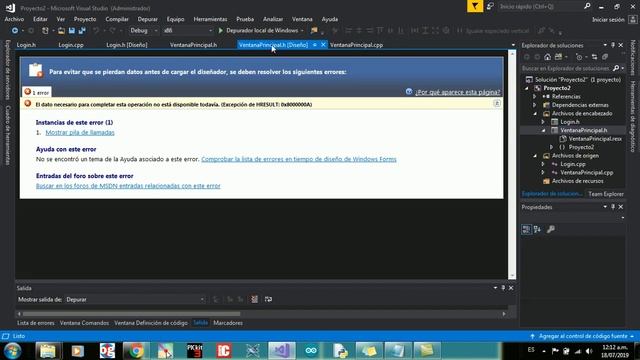The width and height of the screenshot is (640, 360).
Task: Switch to Lista de errores tab
Action: (36, 323)
